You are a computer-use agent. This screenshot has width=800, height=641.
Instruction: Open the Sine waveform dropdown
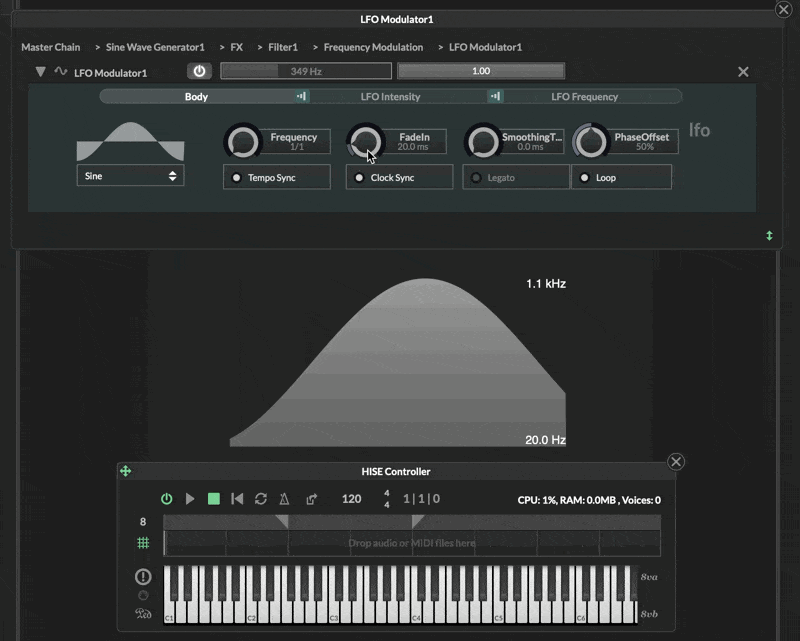click(x=130, y=176)
